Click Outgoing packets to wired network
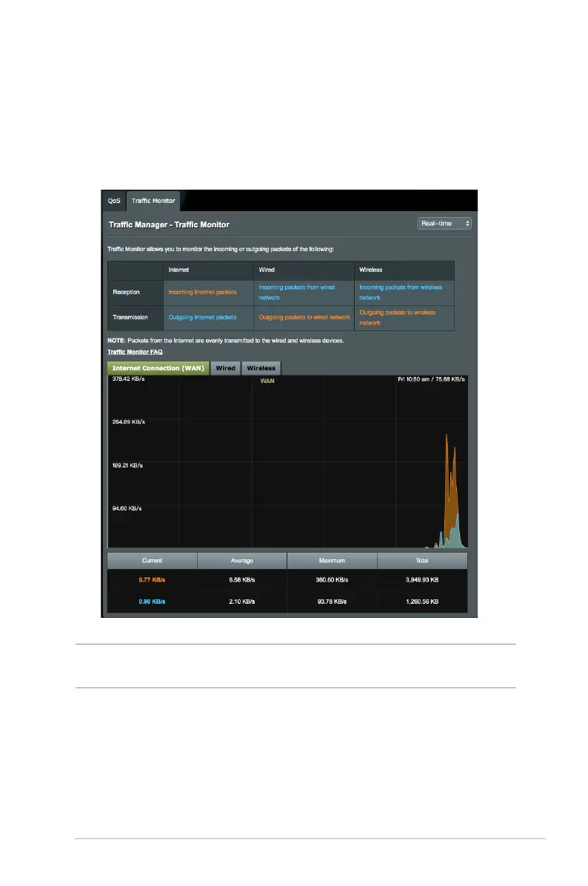Image resolution: width=588 pixels, height=886 pixels. (304, 317)
